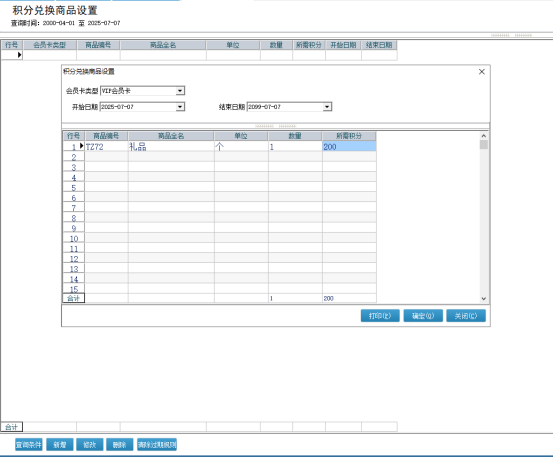This screenshot has height=458, width=554.
Task: Click the 打印 button
Action: pyautogui.click(x=380, y=316)
